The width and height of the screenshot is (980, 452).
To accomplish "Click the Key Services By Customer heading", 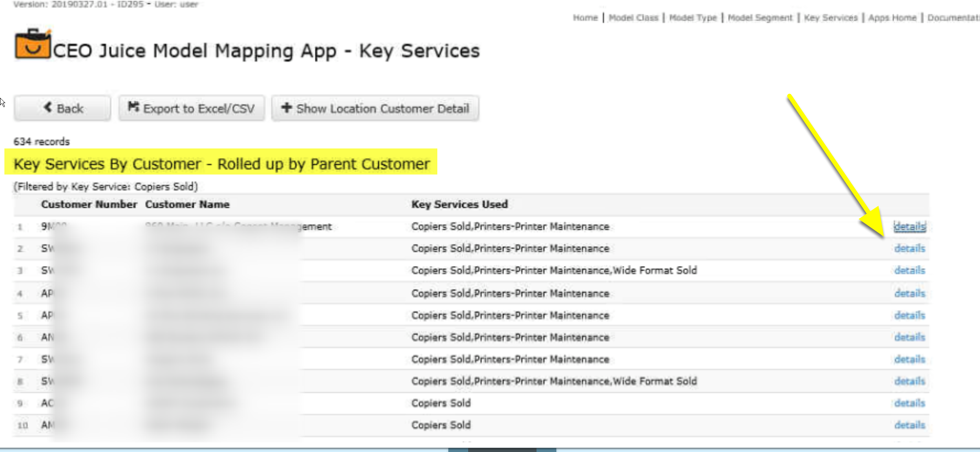I will (221, 164).
